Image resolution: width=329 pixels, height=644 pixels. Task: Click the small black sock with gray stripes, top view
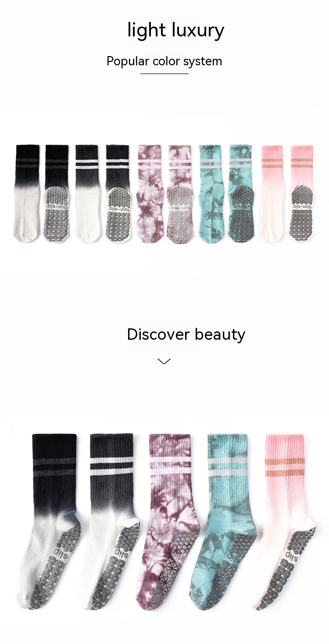(x=27, y=193)
